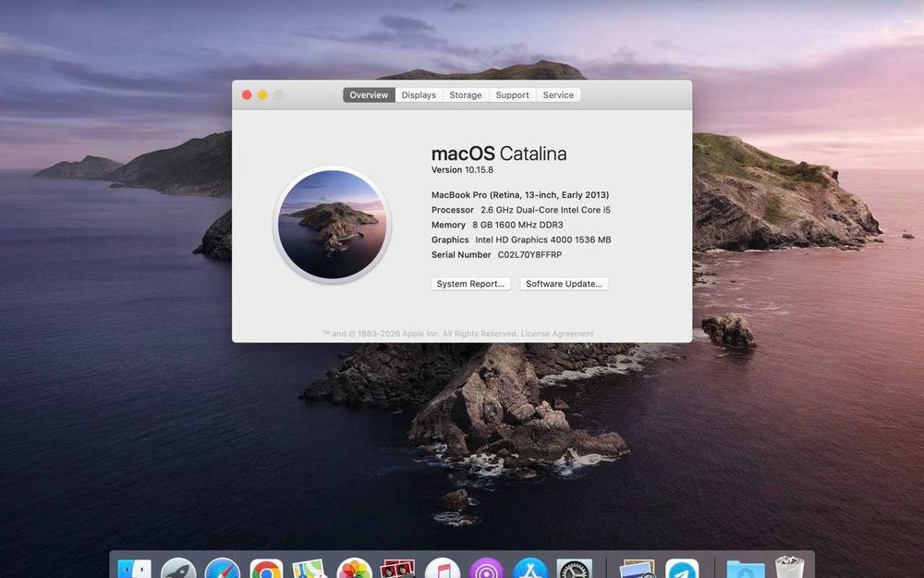Select the Overview tab
This screenshot has width=924, height=578.
pos(369,95)
